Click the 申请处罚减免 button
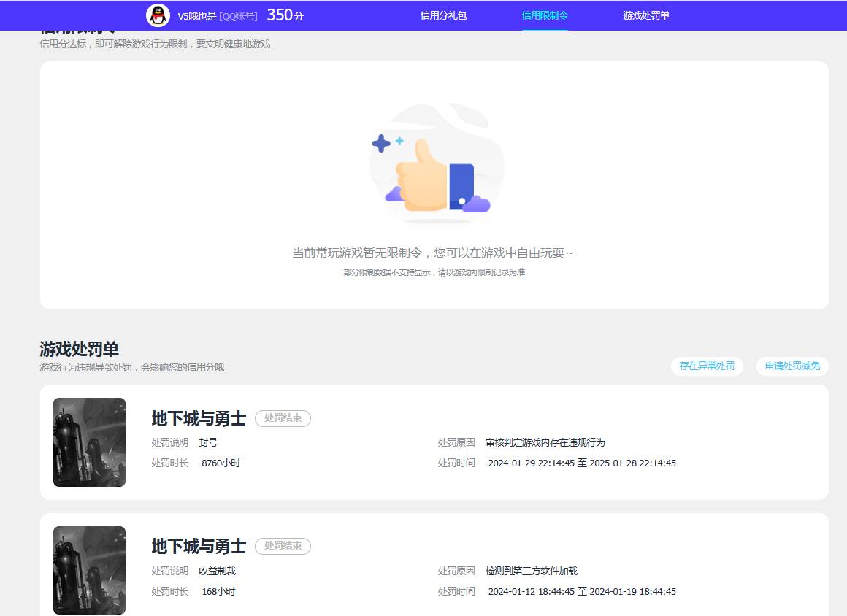Screen dimensions: 847x616 click(792, 366)
